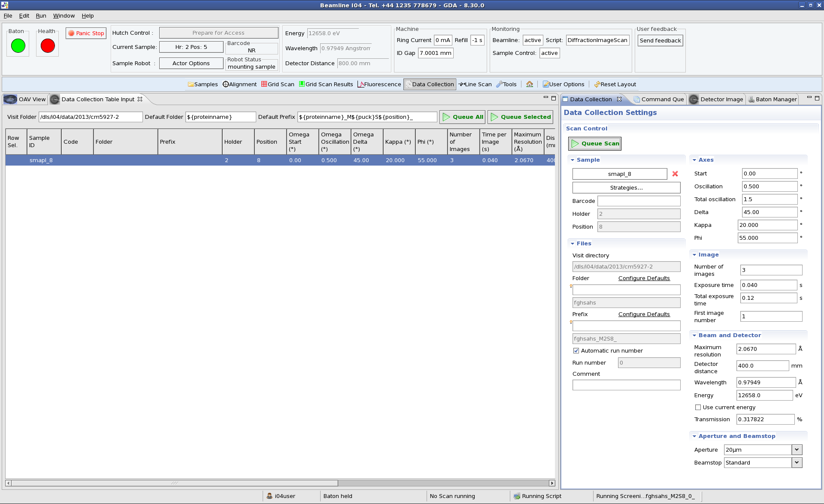
Task: Open the Aperture dropdown
Action: pos(797,450)
